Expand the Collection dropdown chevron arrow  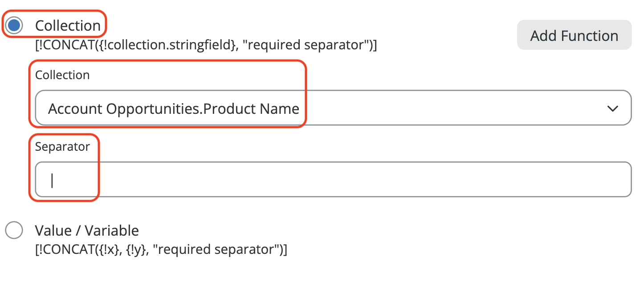pos(613,108)
